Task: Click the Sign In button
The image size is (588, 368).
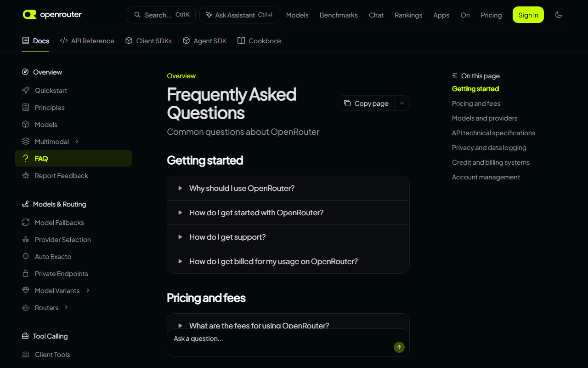Action: point(528,15)
